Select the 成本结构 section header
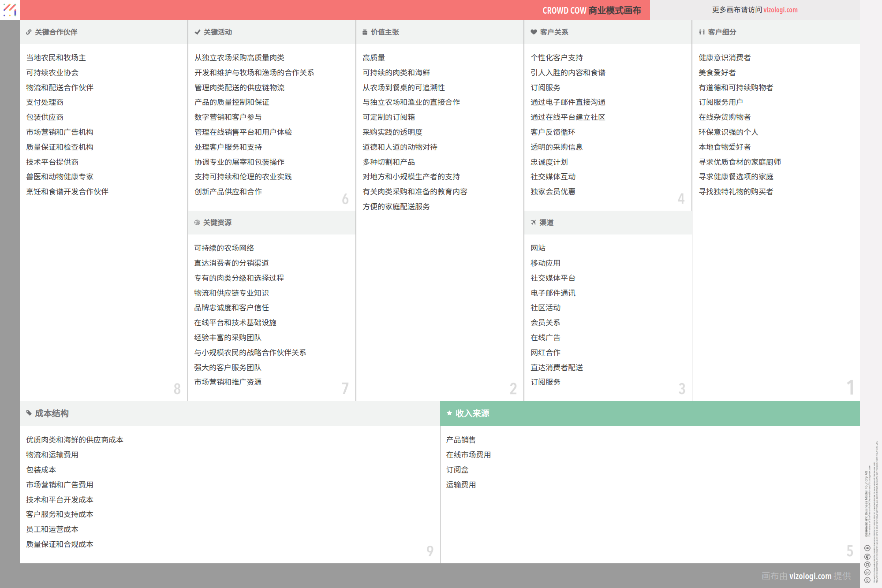 52,413
